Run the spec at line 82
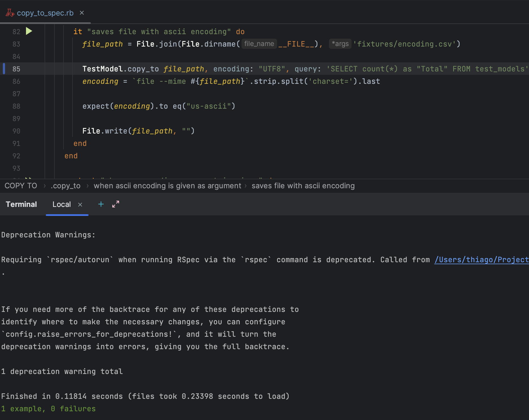This screenshot has height=420, width=529. click(29, 31)
